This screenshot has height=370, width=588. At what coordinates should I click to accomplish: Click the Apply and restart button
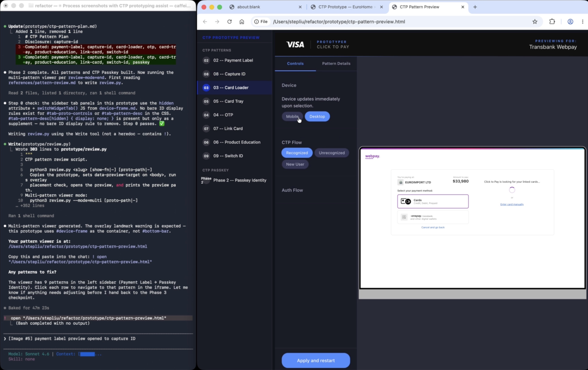[316, 360]
